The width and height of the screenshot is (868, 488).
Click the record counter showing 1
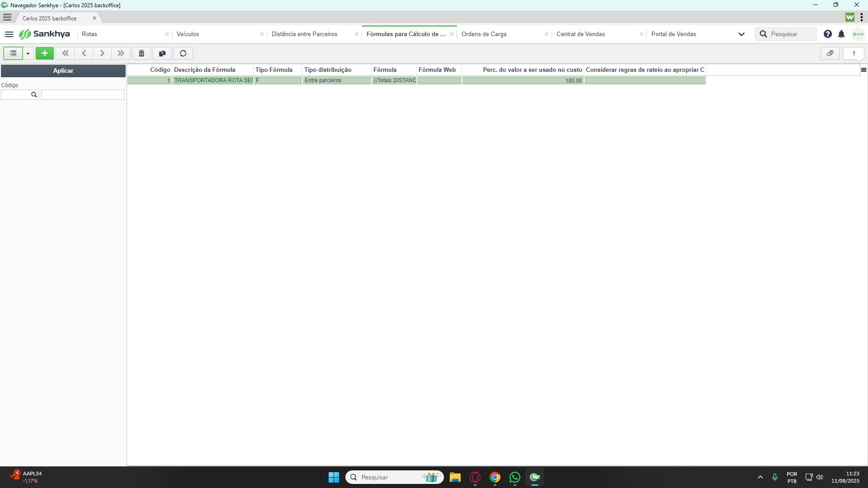click(854, 53)
